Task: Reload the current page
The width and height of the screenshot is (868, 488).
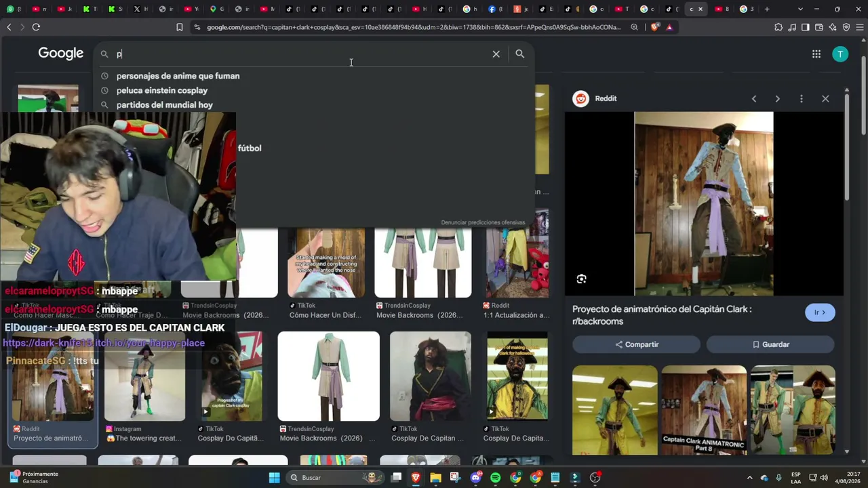Action: 36,27
